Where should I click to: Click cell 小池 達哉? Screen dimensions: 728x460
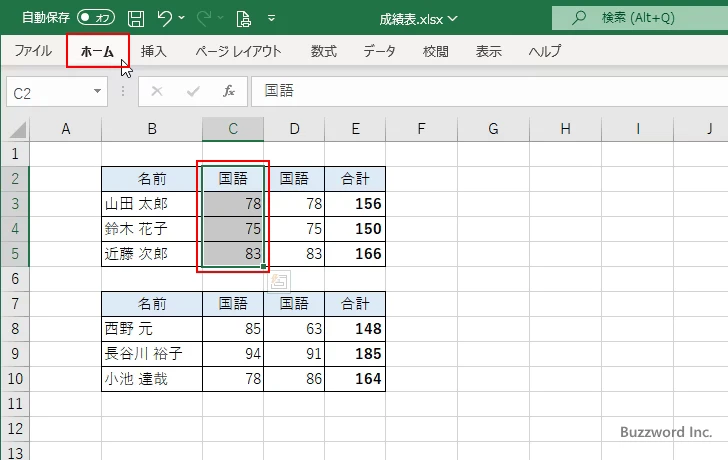pyautogui.click(x=152, y=379)
